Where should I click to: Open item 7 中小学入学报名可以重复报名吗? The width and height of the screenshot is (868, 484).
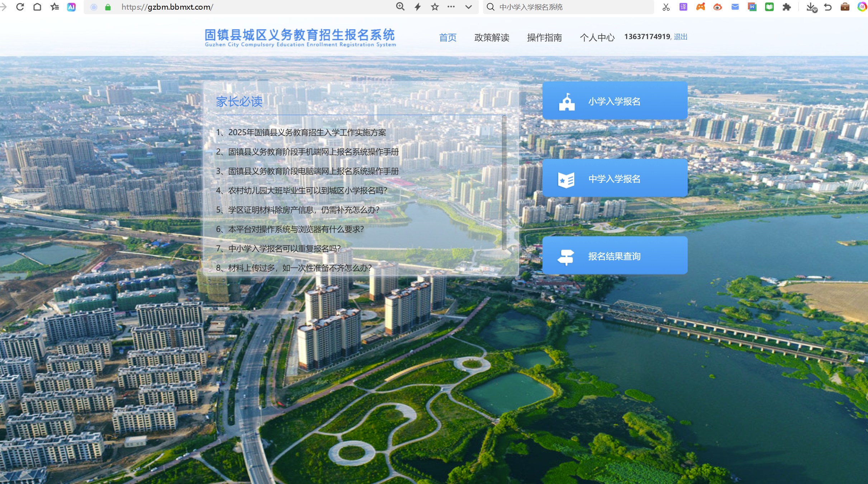[x=279, y=248]
